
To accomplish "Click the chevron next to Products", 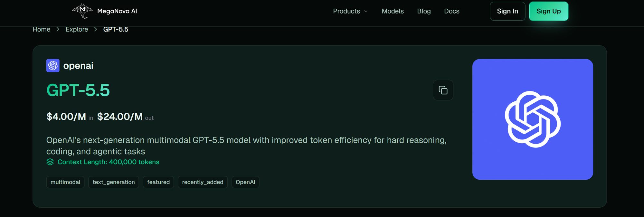I will coord(365,11).
